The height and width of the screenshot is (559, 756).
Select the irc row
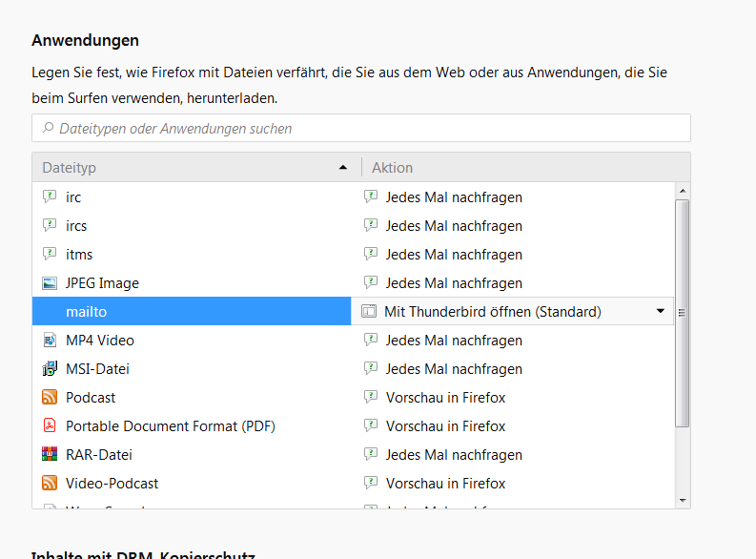[x=353, y=197]
